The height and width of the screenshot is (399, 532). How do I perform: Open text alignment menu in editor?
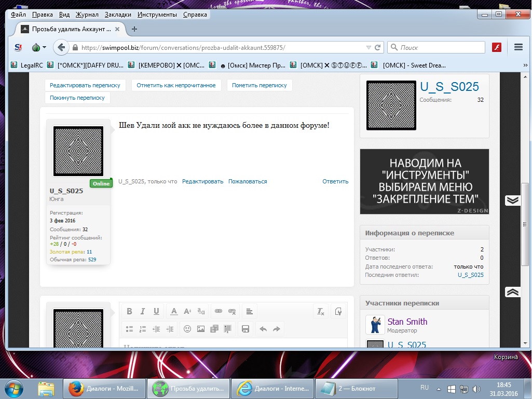point(249,311)
